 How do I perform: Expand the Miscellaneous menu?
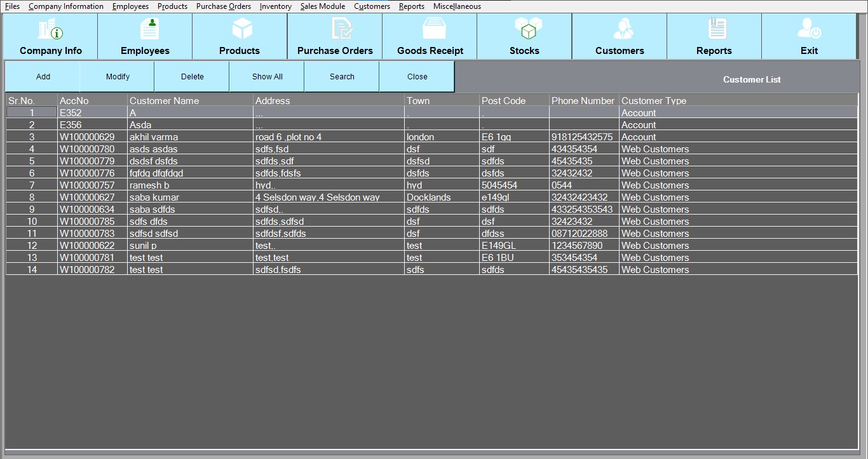coord(457,6)
